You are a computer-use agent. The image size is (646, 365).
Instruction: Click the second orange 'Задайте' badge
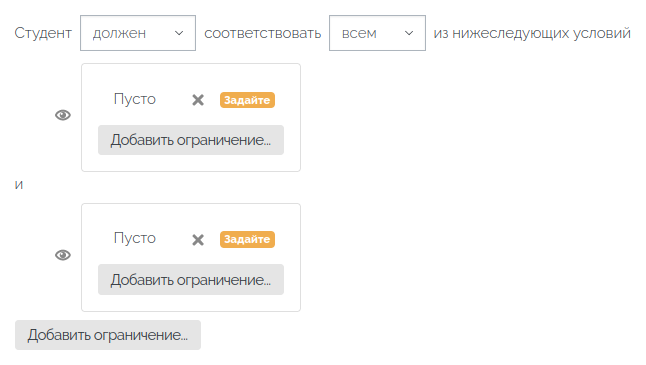coord(247,239)
